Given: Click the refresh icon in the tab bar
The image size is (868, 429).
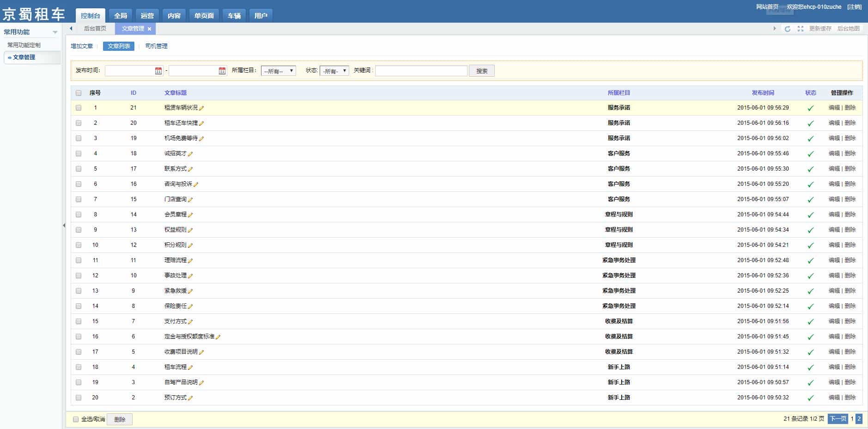Looking at the screenshot, I should (788, 29).
